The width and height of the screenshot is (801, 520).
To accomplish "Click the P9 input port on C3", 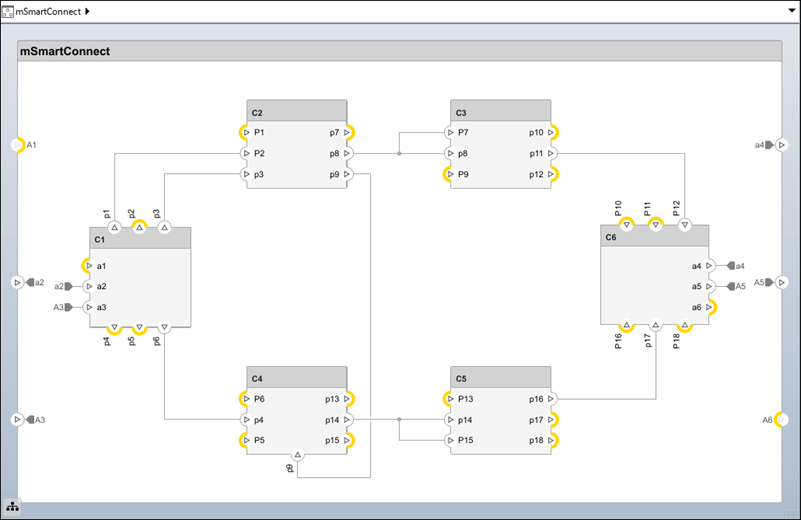I will pos(449,174).
